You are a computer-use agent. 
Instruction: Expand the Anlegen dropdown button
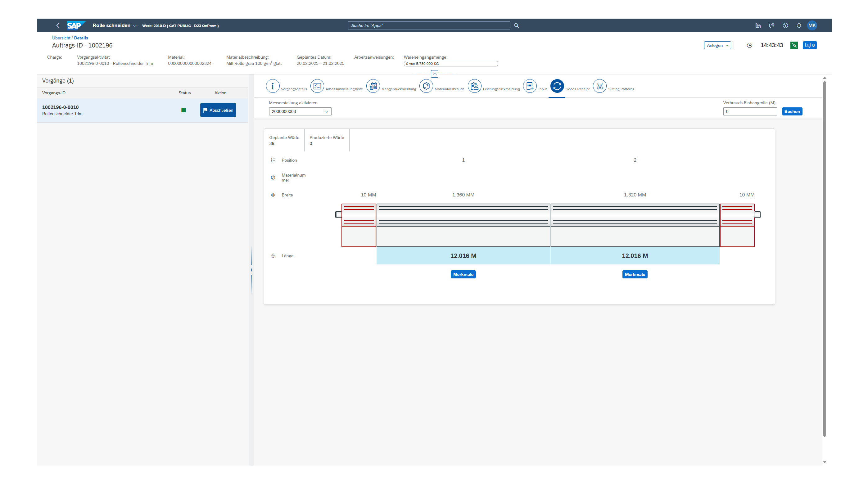(x=717, y=46)
